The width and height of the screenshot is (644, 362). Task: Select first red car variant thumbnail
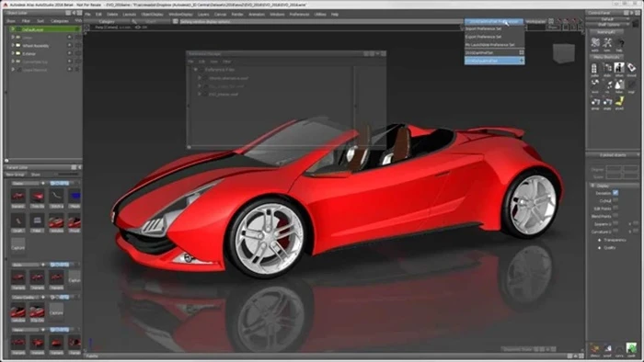click(x=17, y=197)
